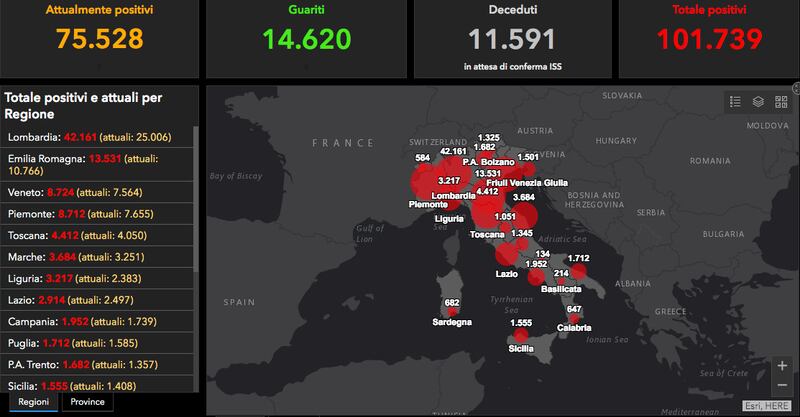
Task: Select the Emilia Romagna row in list
Action: [x=97, y=164]
